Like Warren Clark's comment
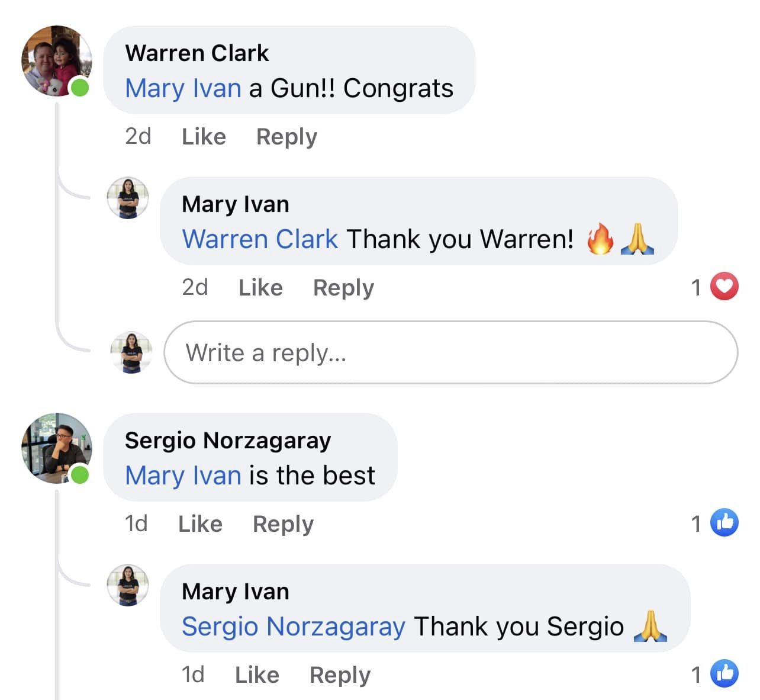 click(204, 137)
